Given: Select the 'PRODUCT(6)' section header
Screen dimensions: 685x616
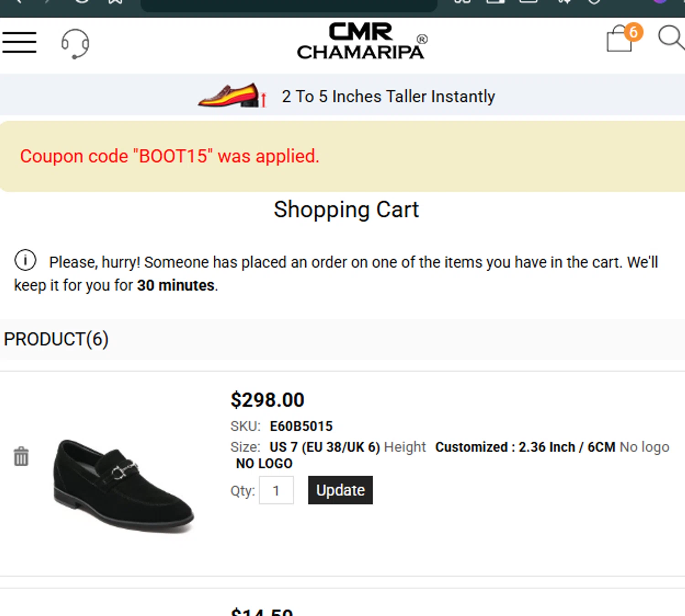Looking at the screenshot, I should (56, 339).
